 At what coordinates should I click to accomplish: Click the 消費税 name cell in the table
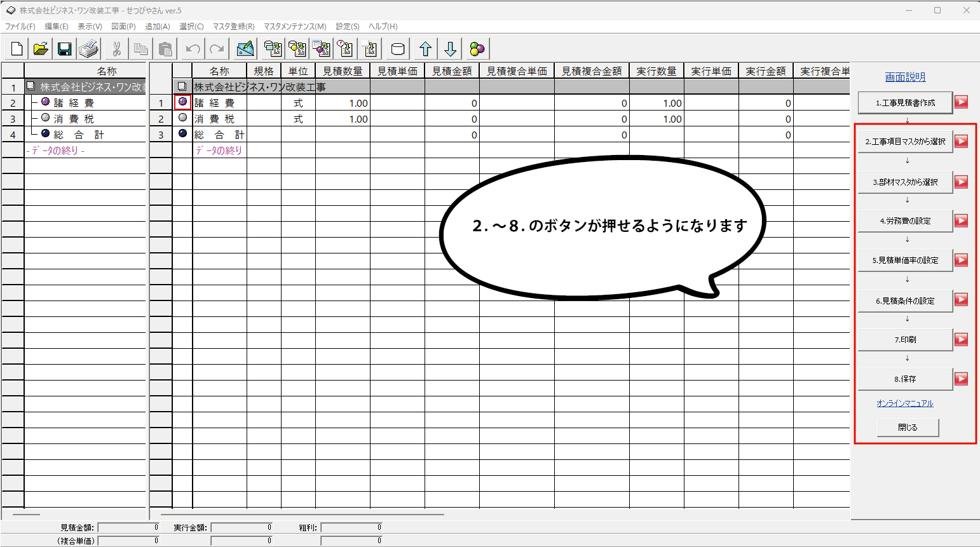tap(219, 119)
